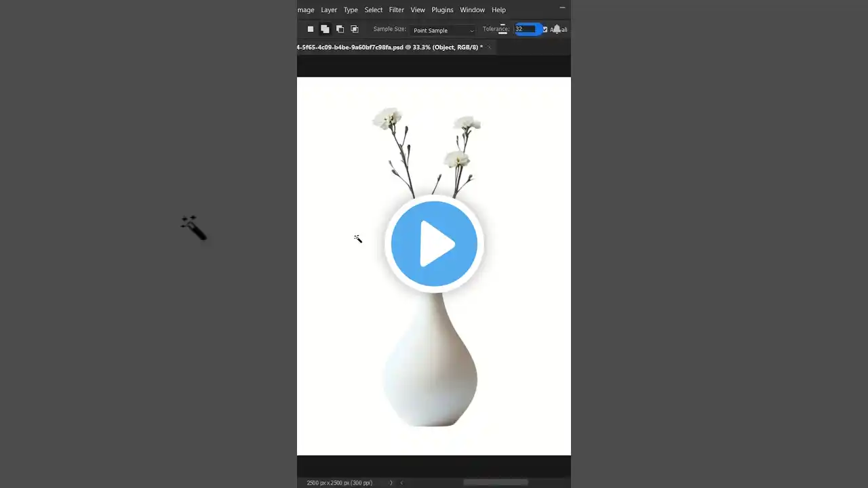Image resolution: width=868 pixels, height=488 pixels.
Task: Choose the Add to Selection icon
Action: tap(325, 29)
